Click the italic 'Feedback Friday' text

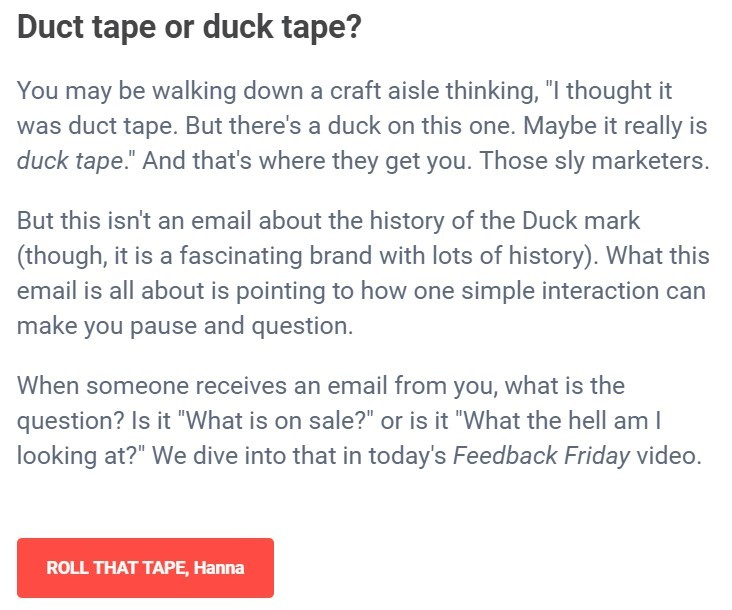pos(542,455)
